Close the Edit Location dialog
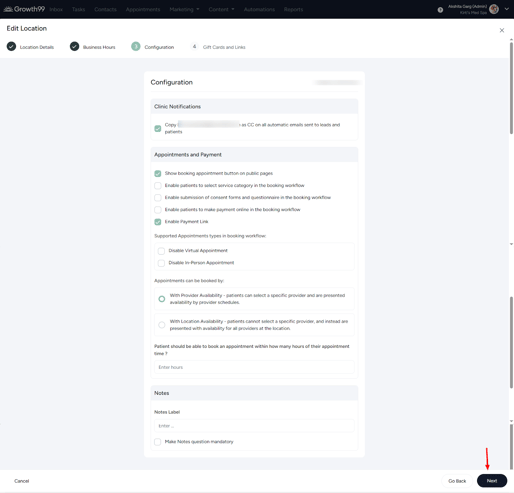The height and width of the screenshot is (493, 514). tap(502, 30)
